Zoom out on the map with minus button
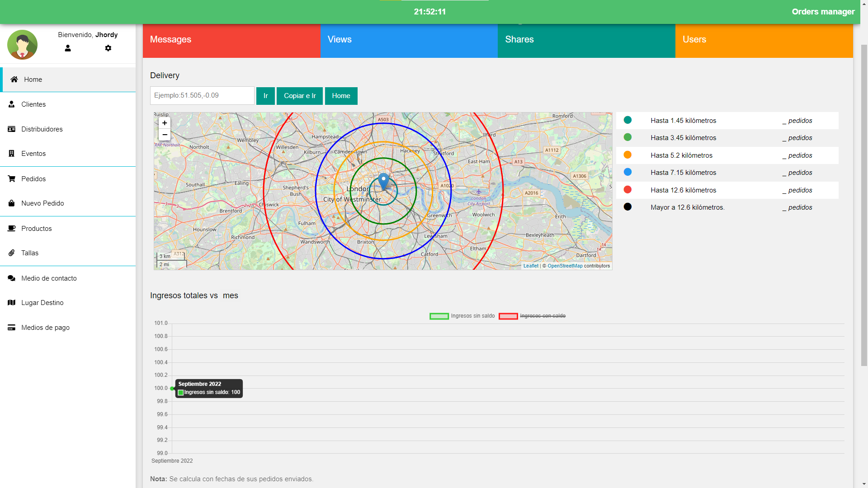The width and height of the screenshot is (868, 488). click(165, 135)
